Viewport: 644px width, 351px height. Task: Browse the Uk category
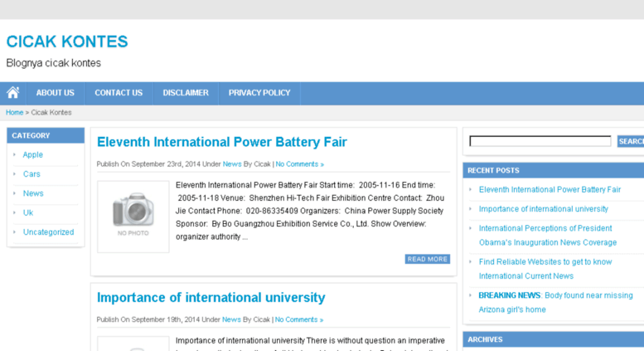click(x=28, y=212)
